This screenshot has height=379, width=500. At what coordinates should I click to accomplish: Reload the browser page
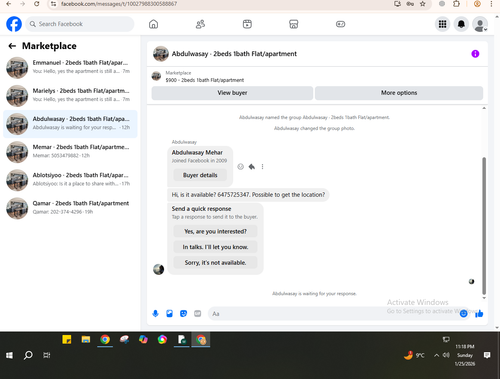37,4
